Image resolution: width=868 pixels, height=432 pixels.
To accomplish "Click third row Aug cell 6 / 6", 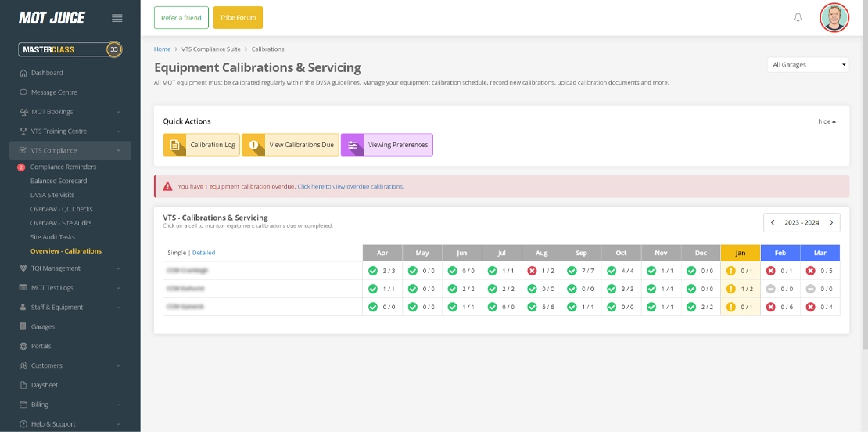I will click(541, 307).
